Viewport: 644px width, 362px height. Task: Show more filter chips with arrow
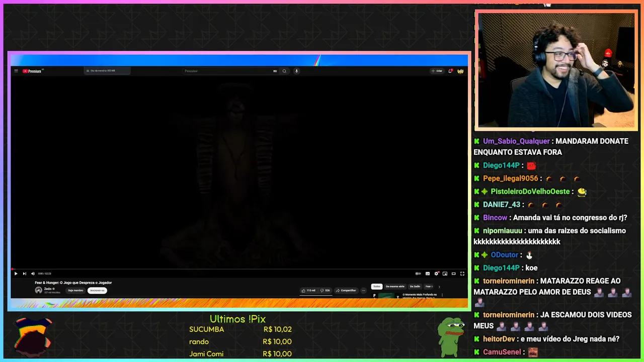pyautogui.click(x=439, y=287)
